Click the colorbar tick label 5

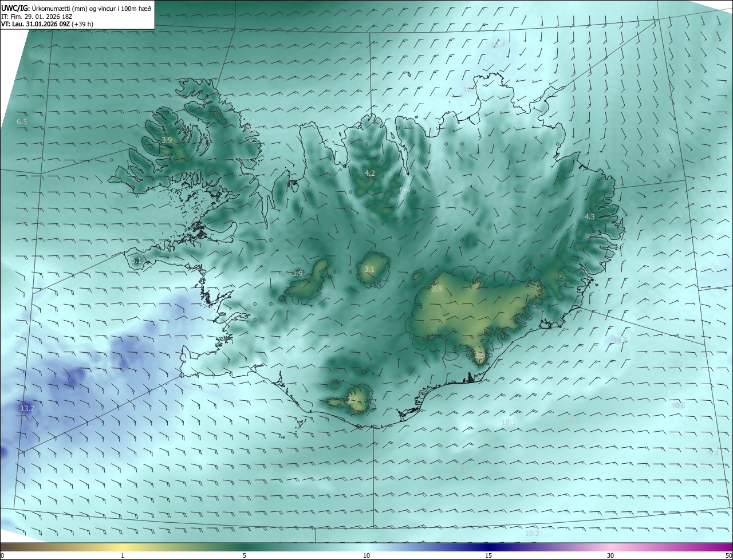[x=245, y=555]
